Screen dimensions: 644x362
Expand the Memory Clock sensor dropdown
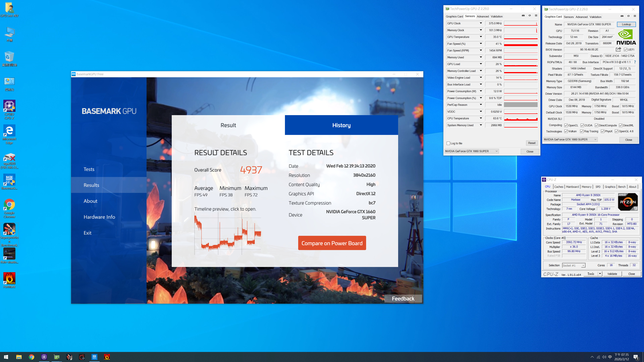click(x=481, y=30)
